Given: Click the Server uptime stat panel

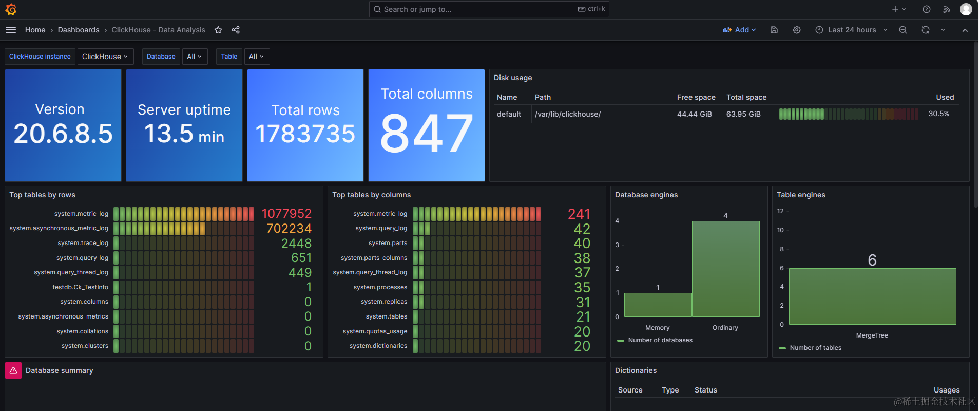Looking at the screenshot, I should coord(184,125).
